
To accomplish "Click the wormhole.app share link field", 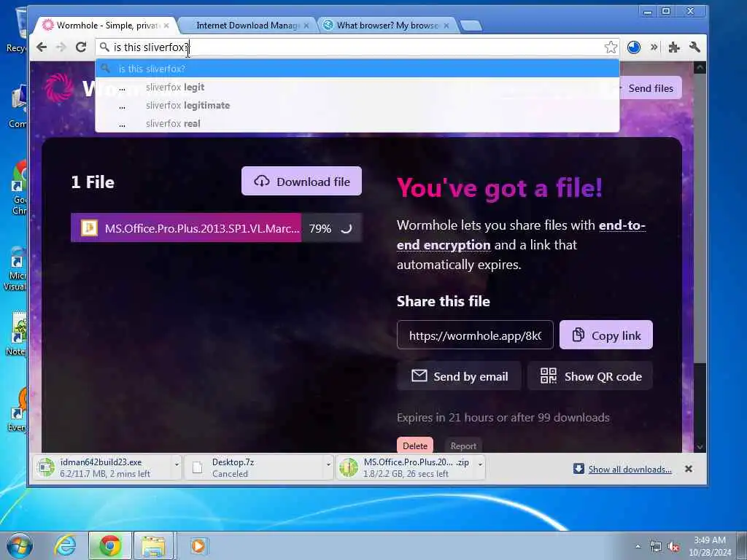I will click(x=475, y=335).
